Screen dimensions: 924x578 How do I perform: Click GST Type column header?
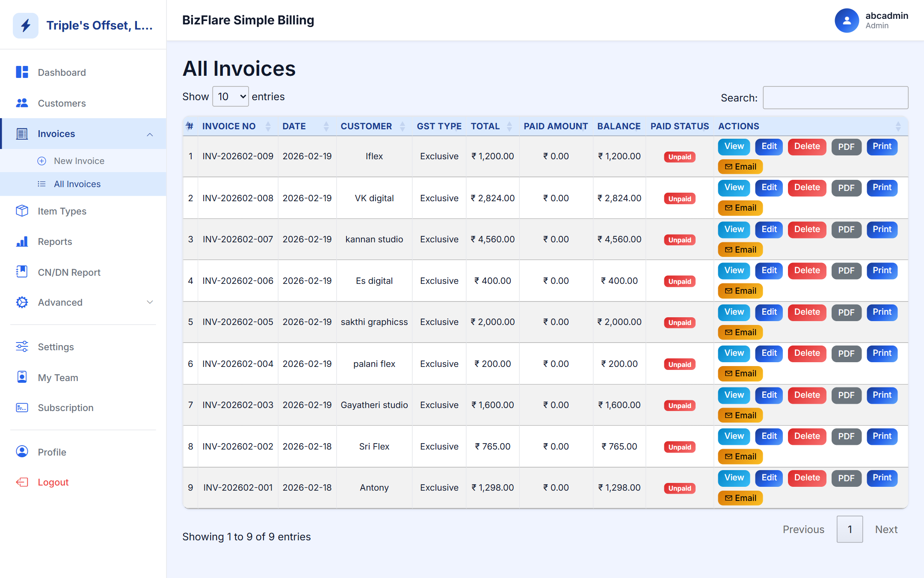[x=439, y=126]
